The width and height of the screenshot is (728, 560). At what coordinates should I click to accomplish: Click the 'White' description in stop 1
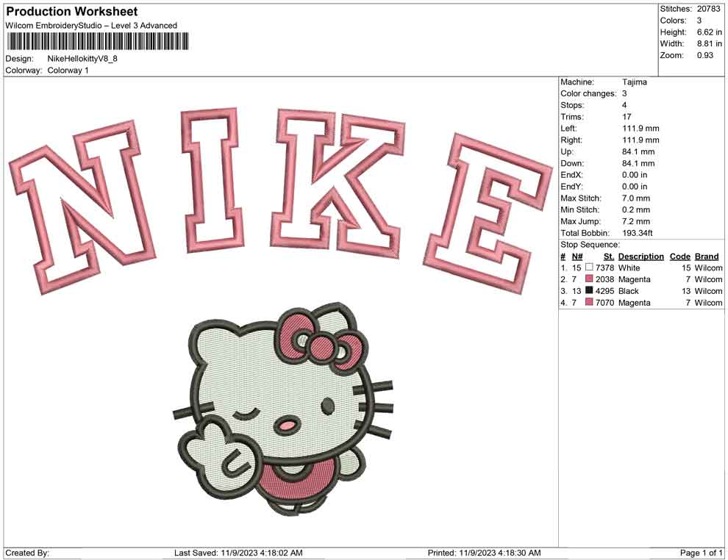pyautogui.click(x=629, y=268)
